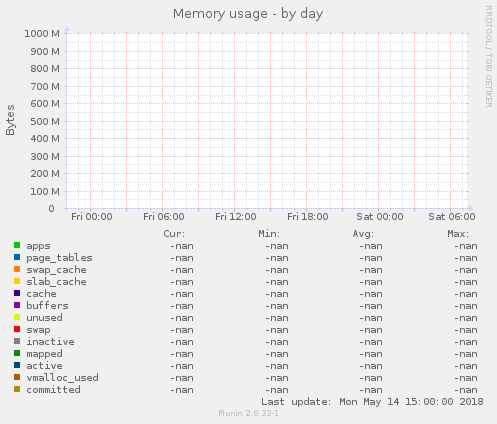Click the 'Min:' column header
497x424 pixels.
click(x=269, y=234)
